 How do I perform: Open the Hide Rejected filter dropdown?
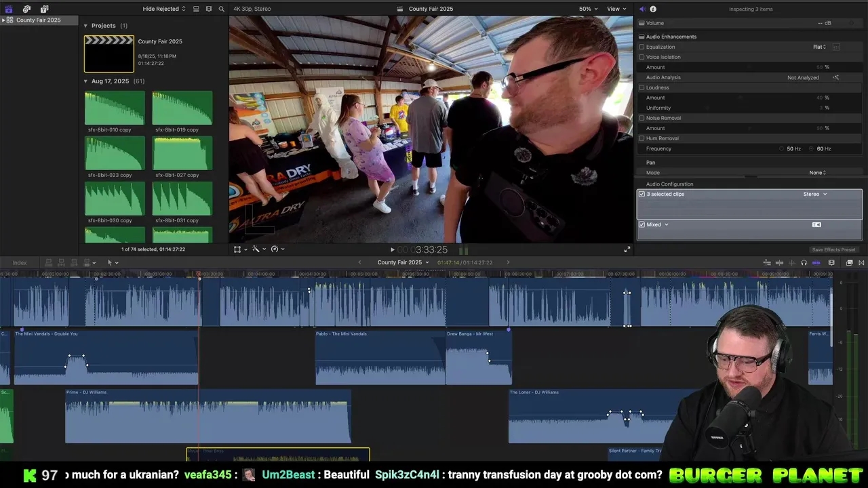(164, 9)
